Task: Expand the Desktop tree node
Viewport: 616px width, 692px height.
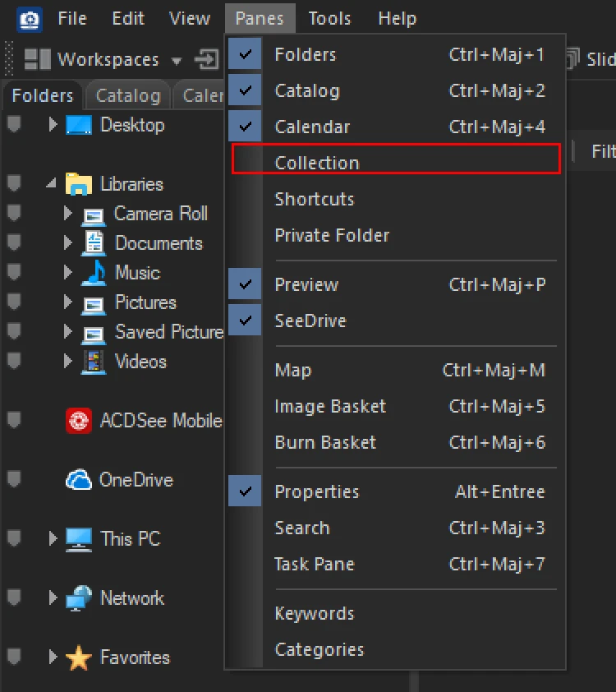Action: click(53, 124)
